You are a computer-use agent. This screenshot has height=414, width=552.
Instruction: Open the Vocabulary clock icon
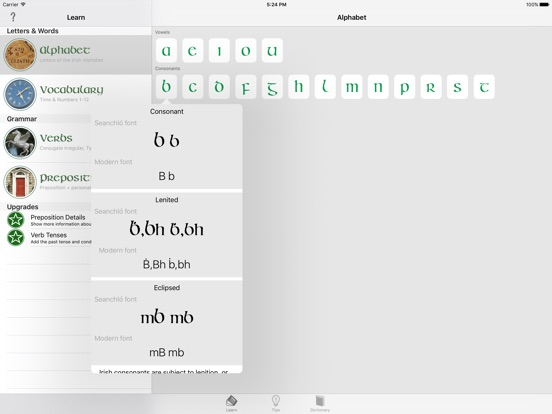(x=20, y=94)
